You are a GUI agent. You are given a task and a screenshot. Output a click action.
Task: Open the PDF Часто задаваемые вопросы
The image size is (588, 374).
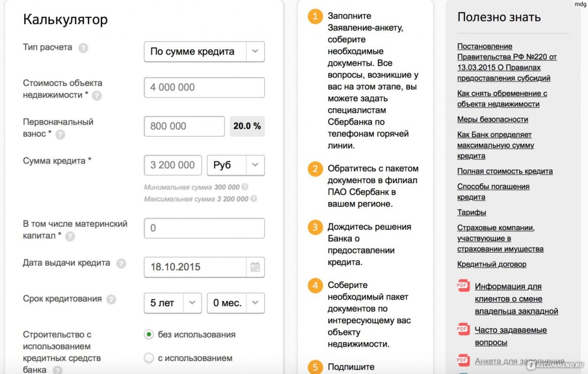(510, 336)
